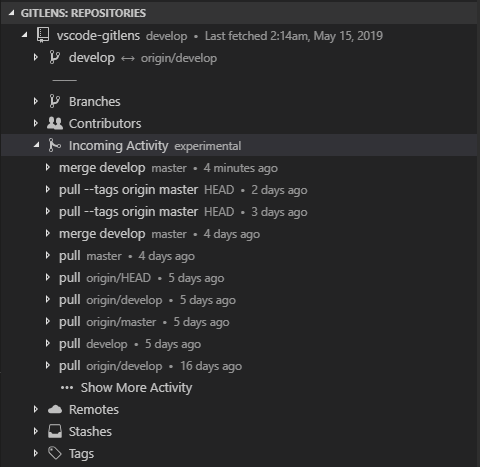Select the develop ↔ origin/develop branch row
The height and width of the screenshot is (467, 480).
tap(240, 57)
